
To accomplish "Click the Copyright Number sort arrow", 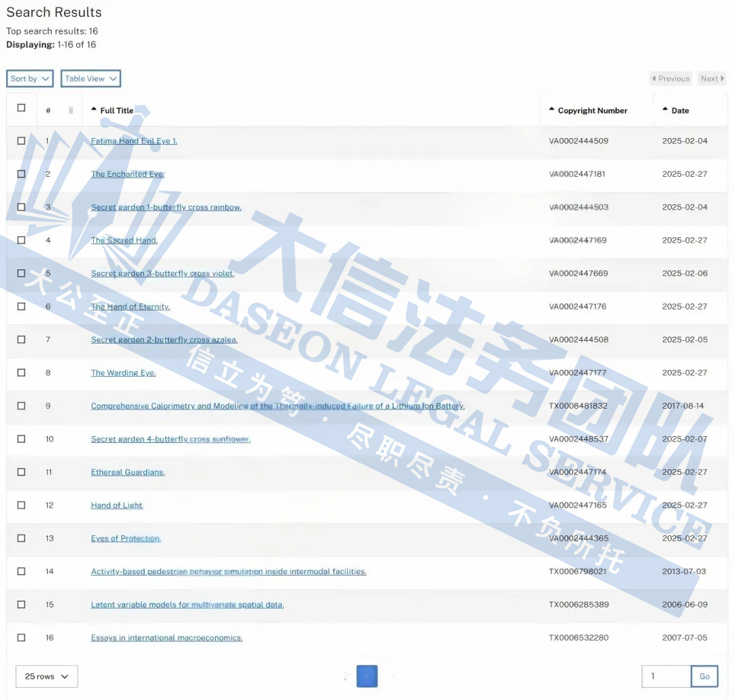I will [552, 110].
